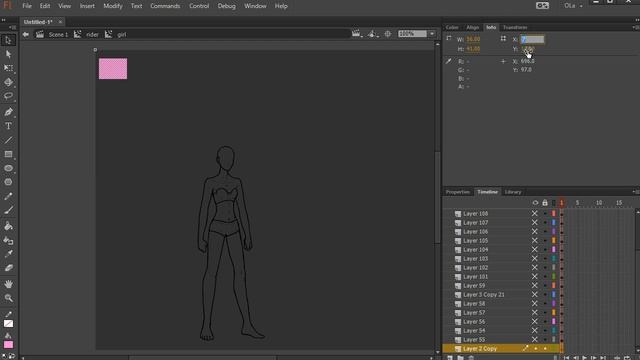640x360 pixels.
Task: Open the Edit Symbols menu
Action: (372, 34)
